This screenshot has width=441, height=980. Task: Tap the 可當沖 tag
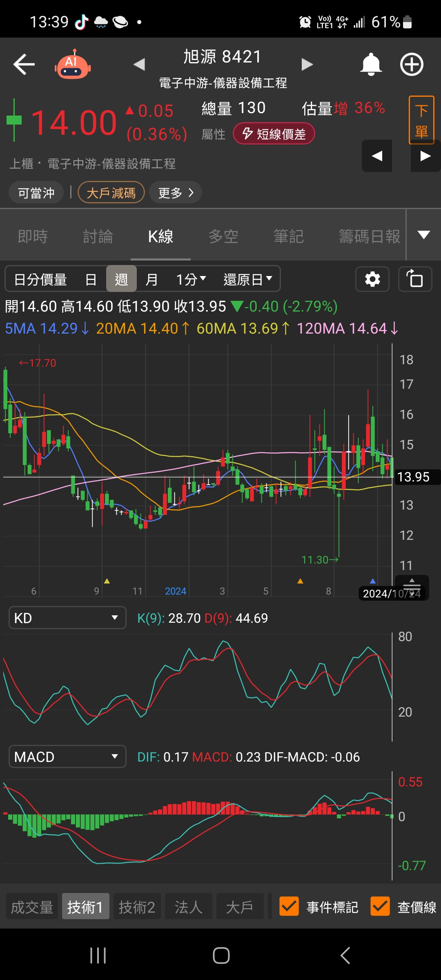click(x=36, y=192)
